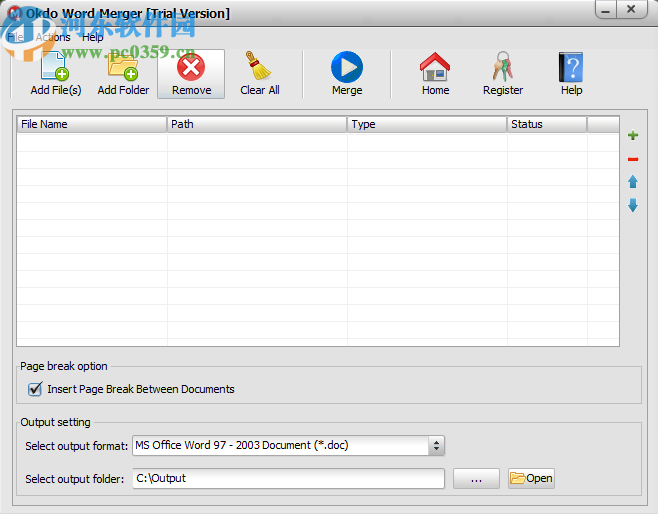The image size is (658, 514).
Task: Click the red minus icon beside list
Action: pyautogui.click(x=633, y=159)
